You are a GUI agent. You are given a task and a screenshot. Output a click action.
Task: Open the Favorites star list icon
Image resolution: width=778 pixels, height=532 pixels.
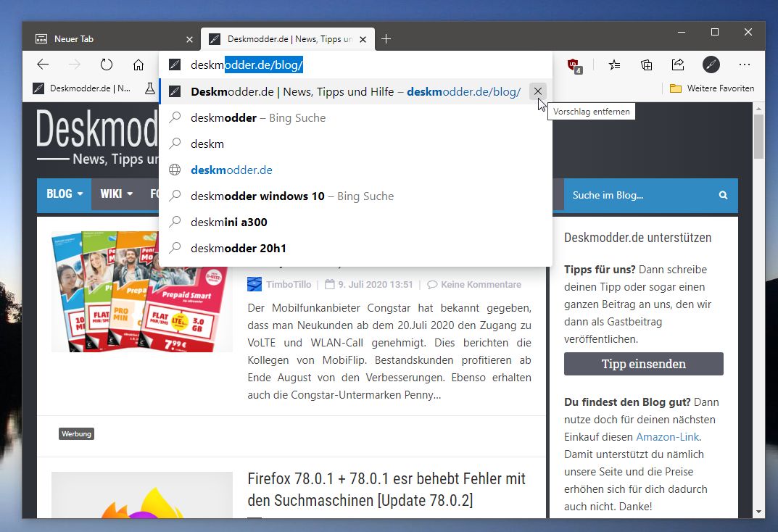(614, 65)
